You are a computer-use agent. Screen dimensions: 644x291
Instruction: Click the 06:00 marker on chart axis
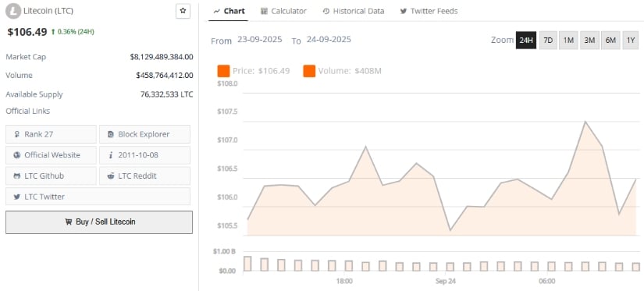[546, 281]
